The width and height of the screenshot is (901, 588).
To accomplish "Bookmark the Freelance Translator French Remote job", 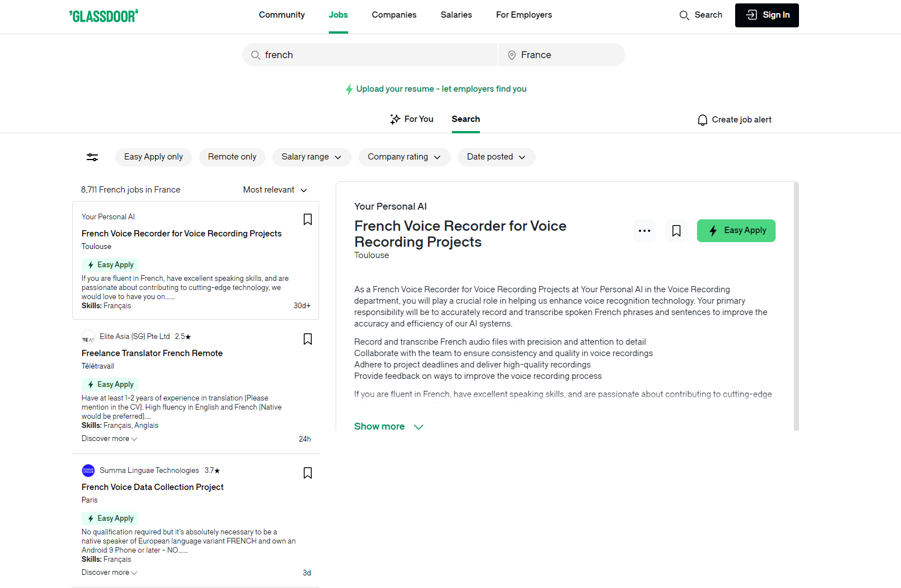I will pos(308,339).
